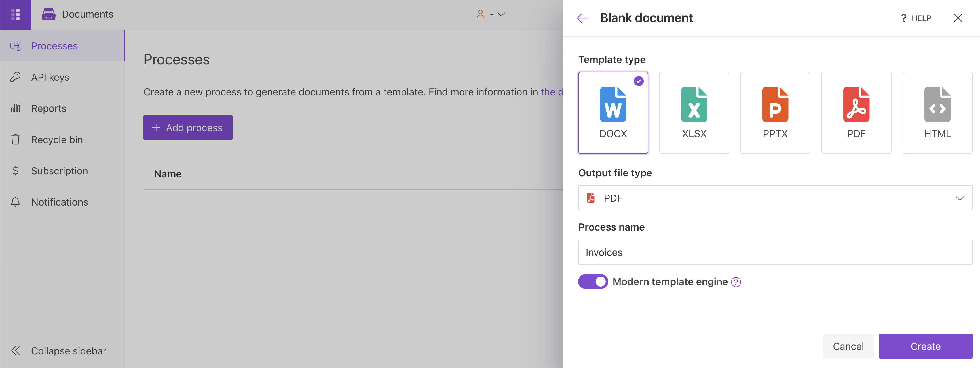980x368 pixels.
Task: Expand the Output file type dropdown
Action: [775, 198]
